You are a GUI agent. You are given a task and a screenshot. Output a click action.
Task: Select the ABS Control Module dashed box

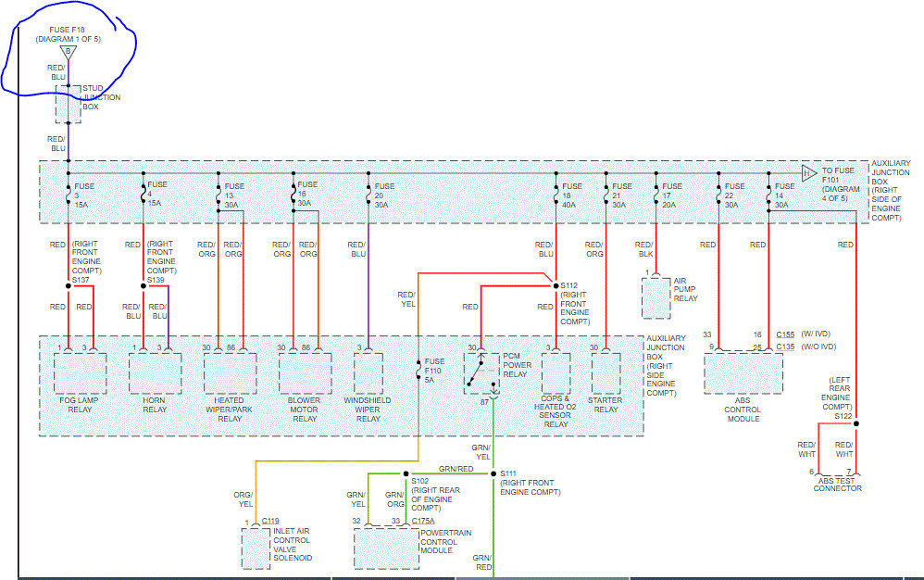pos(743,373)
